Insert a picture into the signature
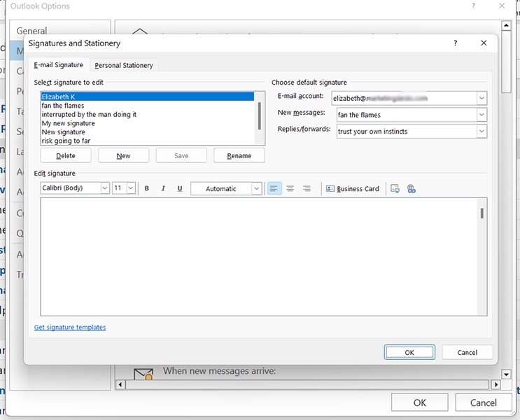 coord(395,188)
